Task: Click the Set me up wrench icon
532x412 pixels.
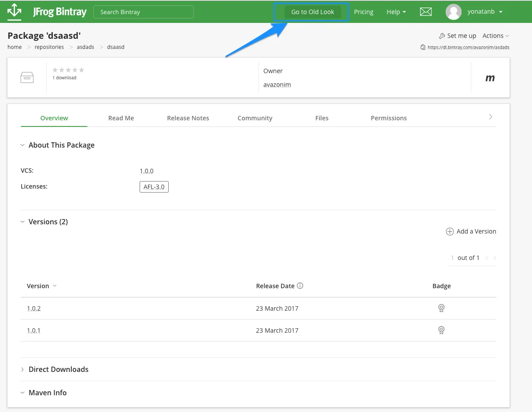Action: pos(442,36)
